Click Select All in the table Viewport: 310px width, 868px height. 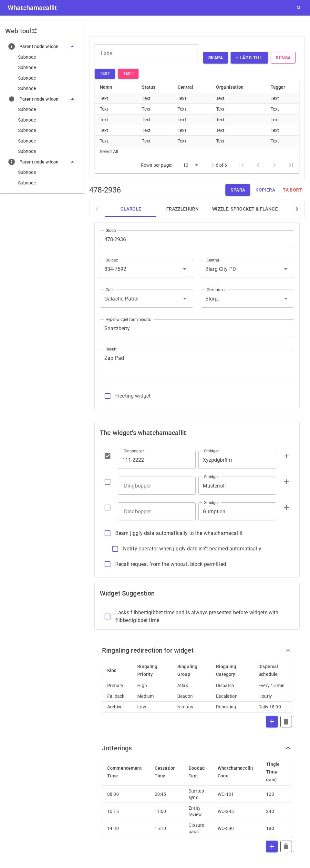109,152
